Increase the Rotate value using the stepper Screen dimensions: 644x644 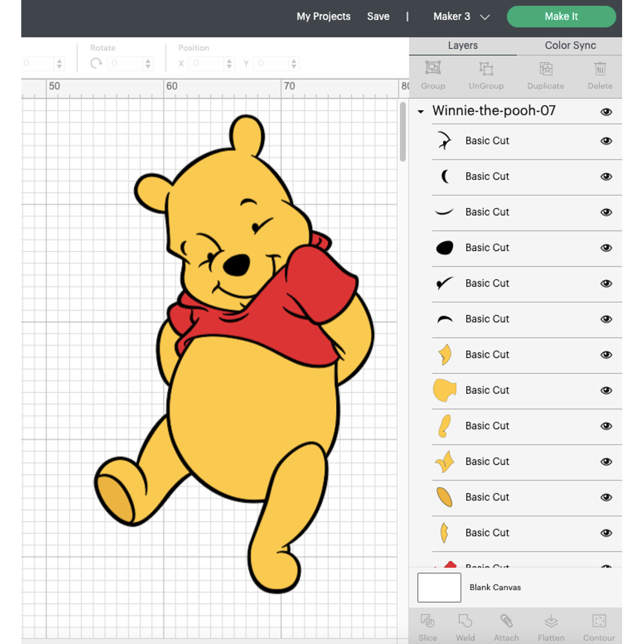[148, 60]
